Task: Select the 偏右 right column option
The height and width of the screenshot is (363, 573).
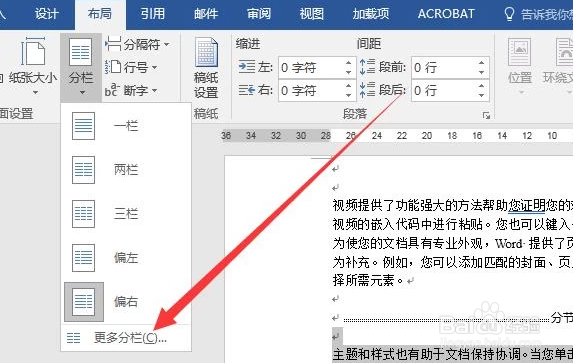Action: 126,302
